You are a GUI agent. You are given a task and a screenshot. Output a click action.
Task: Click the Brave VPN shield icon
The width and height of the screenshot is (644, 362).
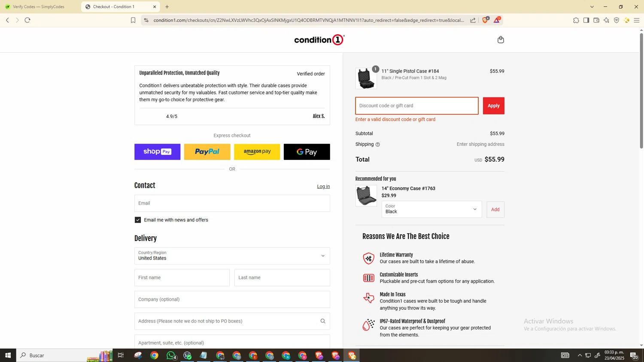(x=617, y=20)
